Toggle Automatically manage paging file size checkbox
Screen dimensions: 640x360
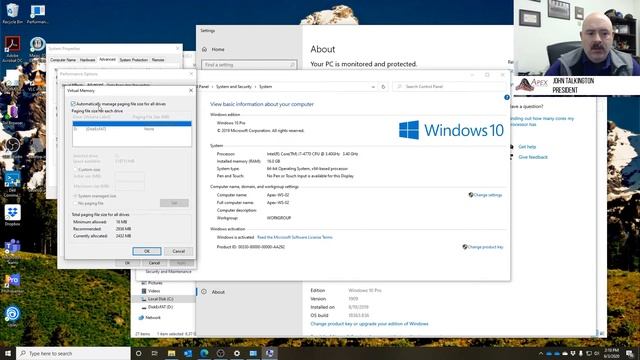pos(73,104)
